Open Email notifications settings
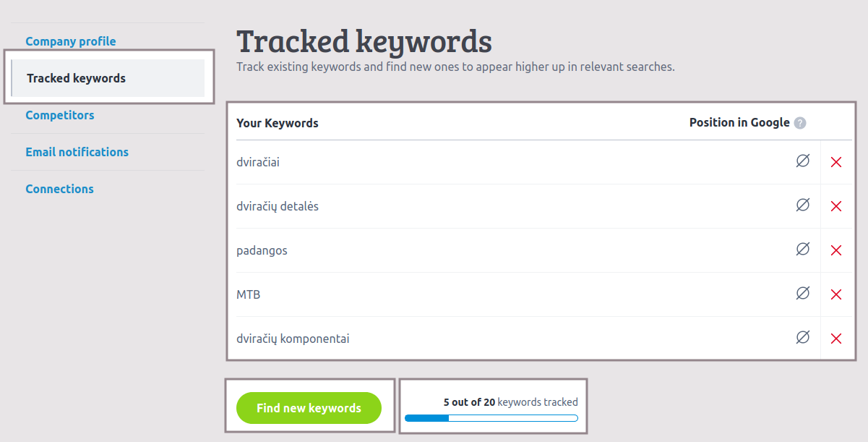 click(x=77, y=152)
